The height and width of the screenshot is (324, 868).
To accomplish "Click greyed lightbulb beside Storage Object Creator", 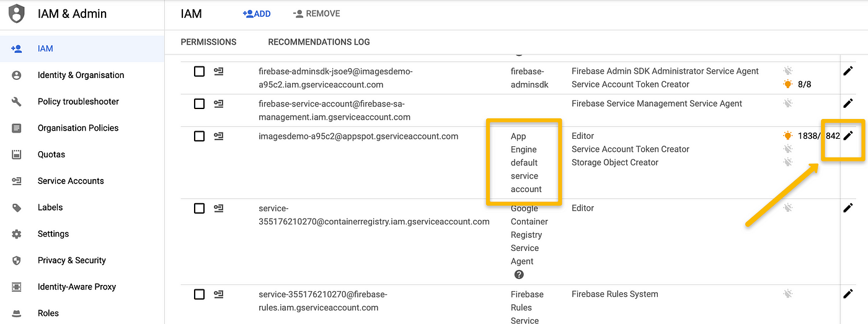I will coord(787,162).
